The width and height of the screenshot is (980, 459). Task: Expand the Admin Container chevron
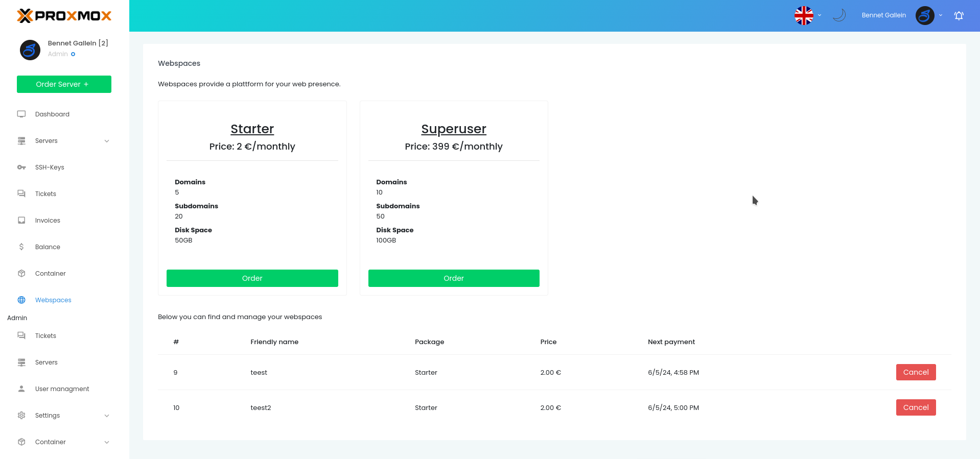107,443
